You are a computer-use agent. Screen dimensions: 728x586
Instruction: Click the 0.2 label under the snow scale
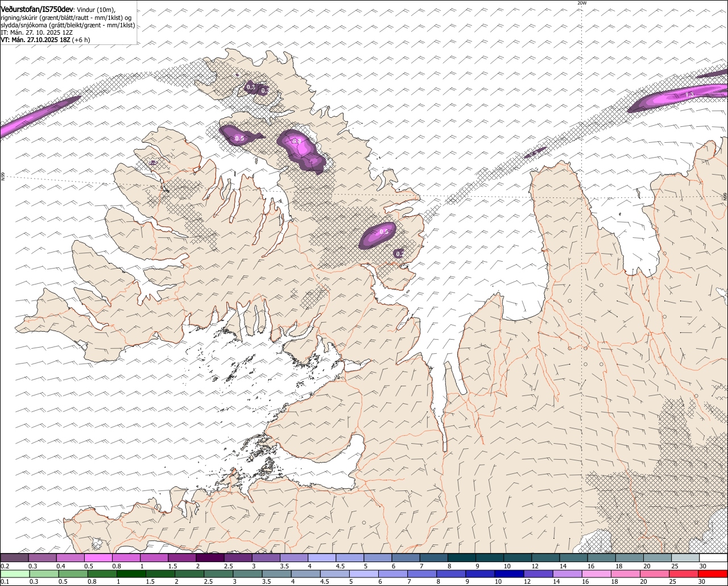click(x=5, y=566)
